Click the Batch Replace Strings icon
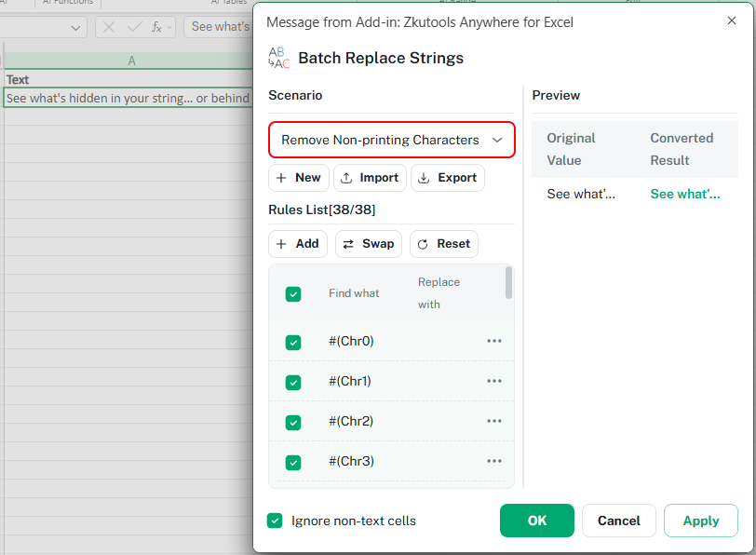Image resolution: width=756 pixels, height=555 pixels. 278,58
